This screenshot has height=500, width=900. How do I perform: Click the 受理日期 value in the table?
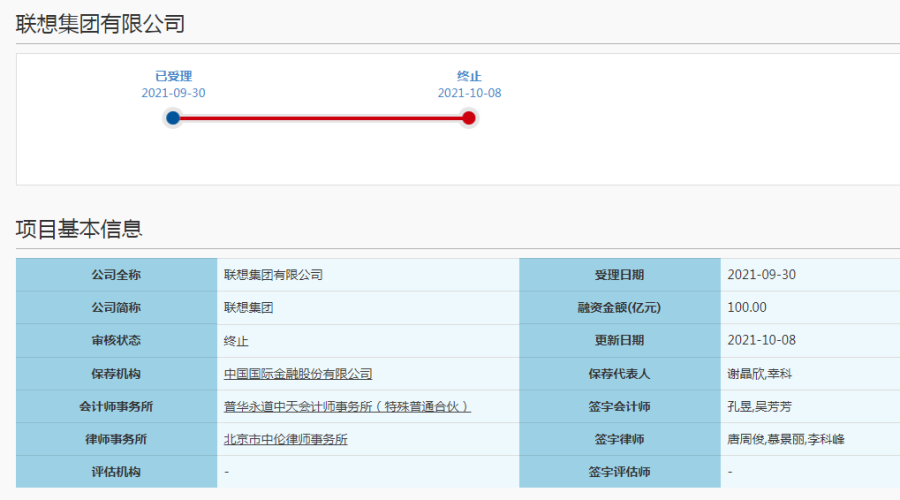[x=761, y=275]
